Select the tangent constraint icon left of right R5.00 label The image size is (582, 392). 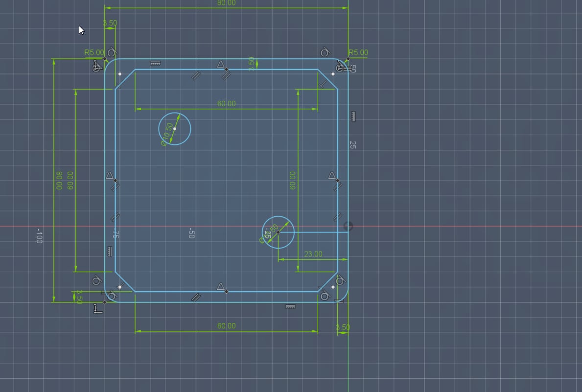(x=325, y=52)
